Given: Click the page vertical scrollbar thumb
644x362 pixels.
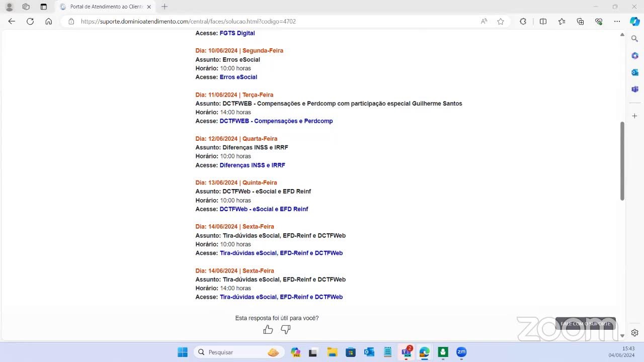Looking at the screenshot, I should point(622,161).
